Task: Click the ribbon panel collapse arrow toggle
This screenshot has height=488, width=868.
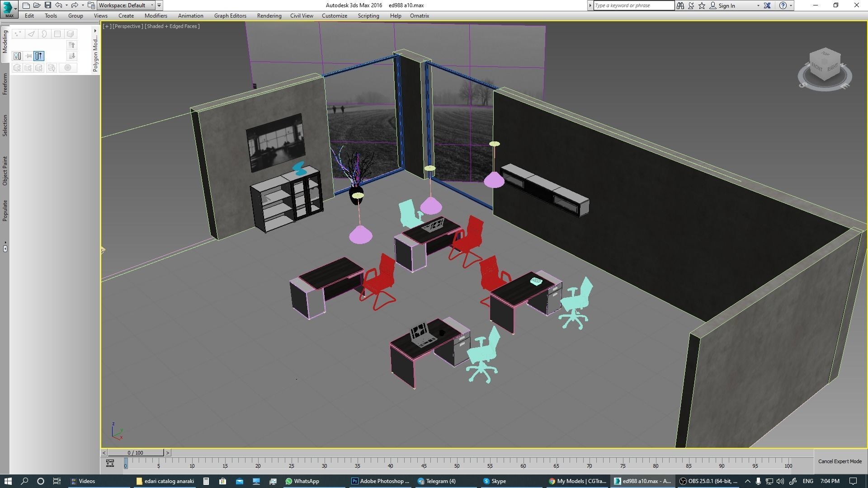Action: tap(5, 249)
